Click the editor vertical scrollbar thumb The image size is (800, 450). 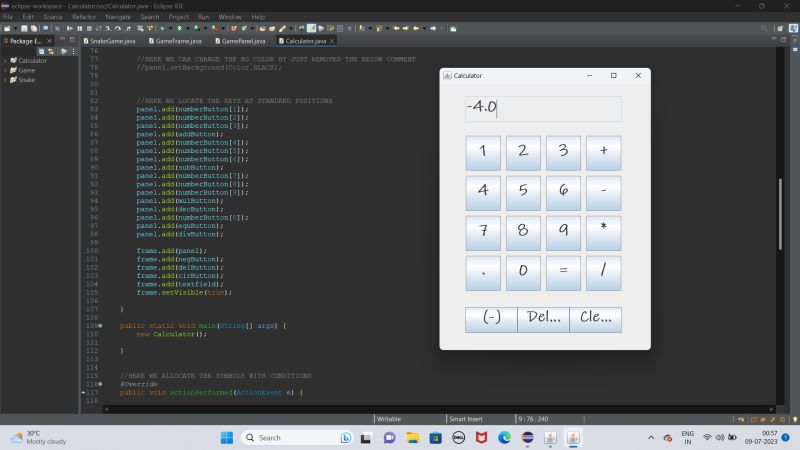[780, 214]
